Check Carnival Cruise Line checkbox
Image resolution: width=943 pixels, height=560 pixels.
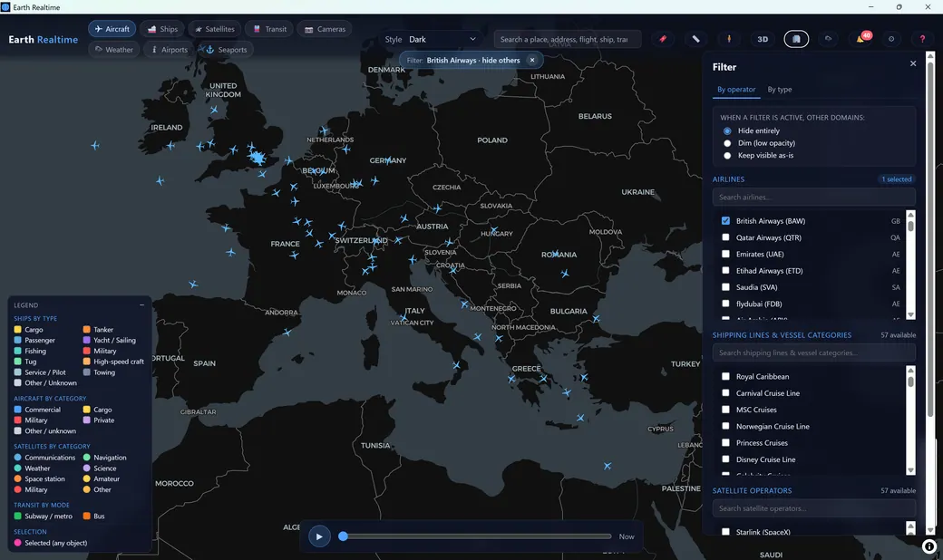pos(725,393)
